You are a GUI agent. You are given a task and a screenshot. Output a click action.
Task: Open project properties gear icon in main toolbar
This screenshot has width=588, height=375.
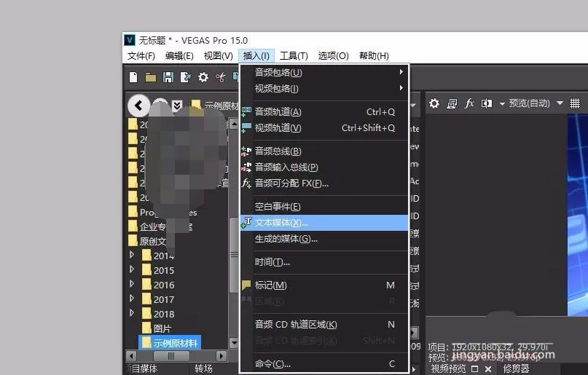[x=203, y=77]
